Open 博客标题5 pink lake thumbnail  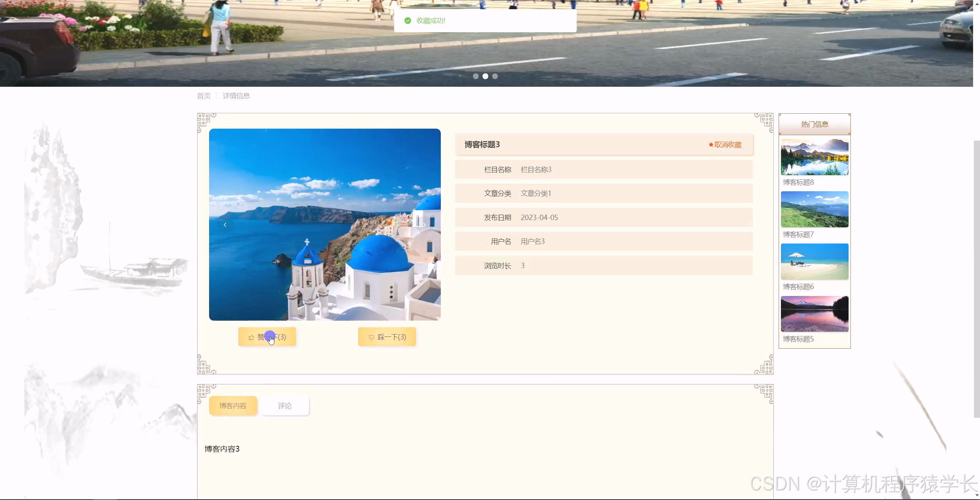[x=814, y=314]
